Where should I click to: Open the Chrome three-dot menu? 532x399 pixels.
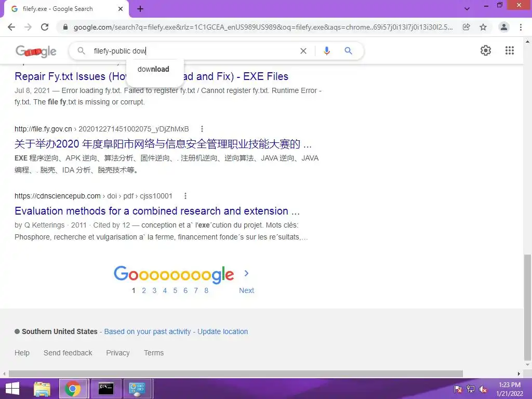coord(521,27)
